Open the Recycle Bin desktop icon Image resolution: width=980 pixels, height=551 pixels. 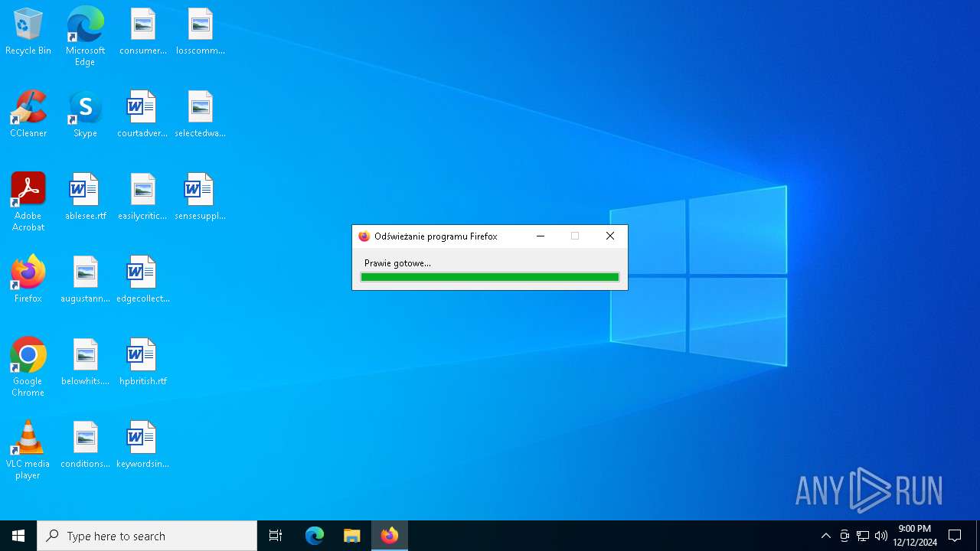point(28,32)
